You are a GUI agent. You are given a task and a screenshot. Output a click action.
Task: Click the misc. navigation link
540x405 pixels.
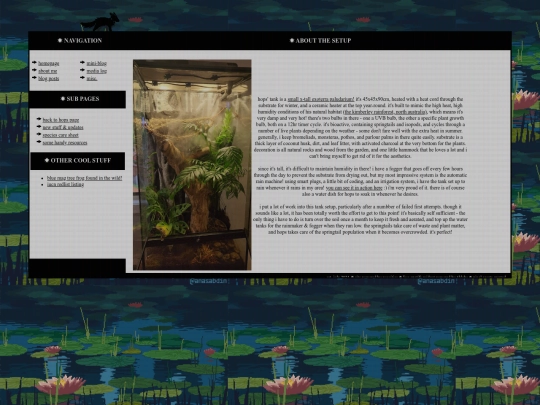(x=92, y=79)
